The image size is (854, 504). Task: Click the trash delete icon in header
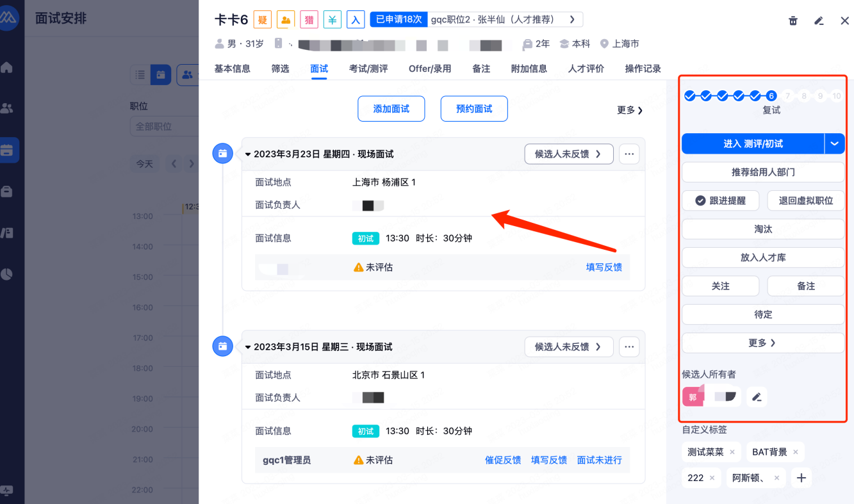pyautogui.click(x=793, y=20)
